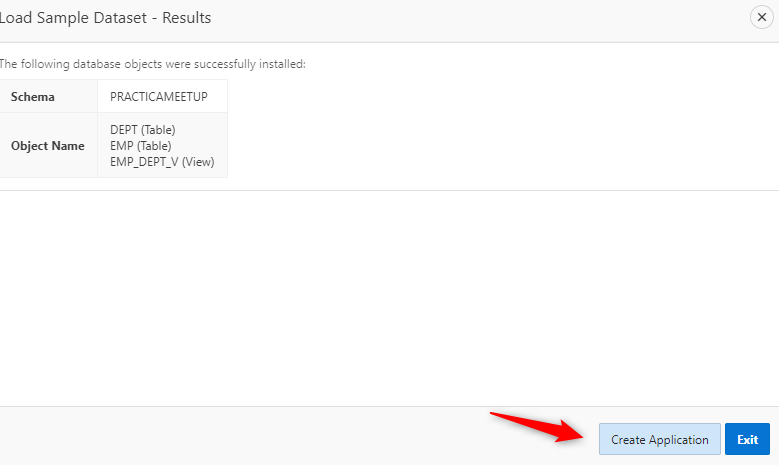Close the dialog with the X icon
The height and width of the screenshot is (465, 779).
coord(762,18)
